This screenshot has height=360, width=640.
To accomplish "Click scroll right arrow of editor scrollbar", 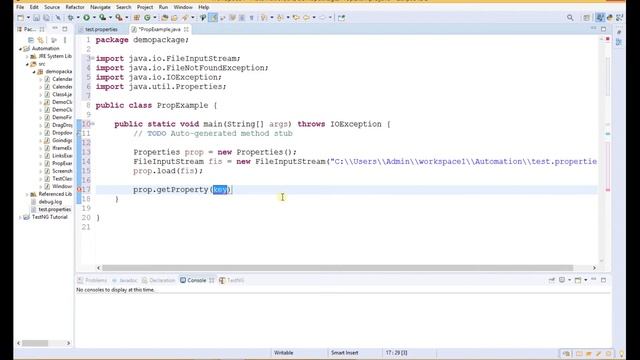I will point(594,268).
